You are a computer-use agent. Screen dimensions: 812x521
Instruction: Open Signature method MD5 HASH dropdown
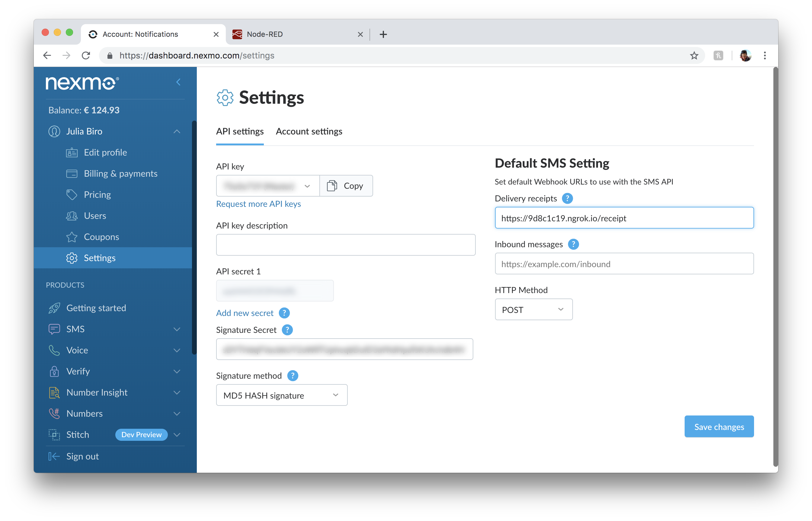(x=282, y=394)
